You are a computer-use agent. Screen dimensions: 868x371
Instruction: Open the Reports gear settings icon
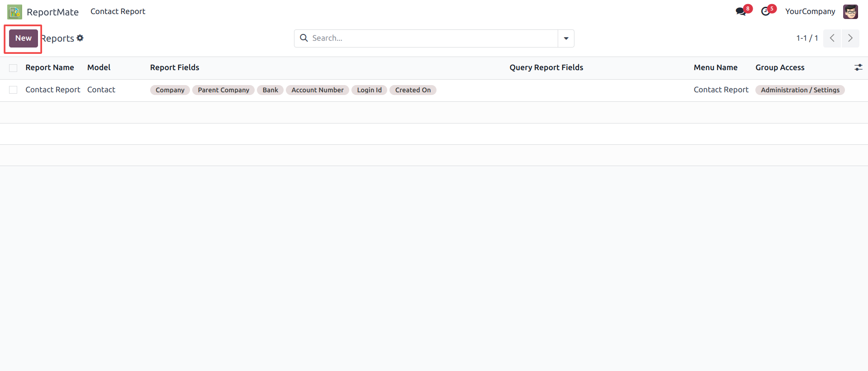(x=80, y=38)
